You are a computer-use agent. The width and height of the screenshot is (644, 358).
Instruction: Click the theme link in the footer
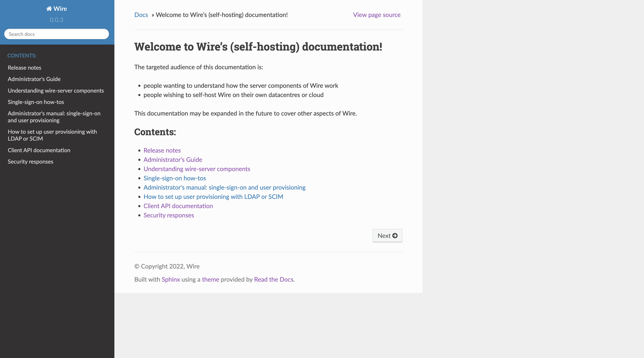click(210, 279)
